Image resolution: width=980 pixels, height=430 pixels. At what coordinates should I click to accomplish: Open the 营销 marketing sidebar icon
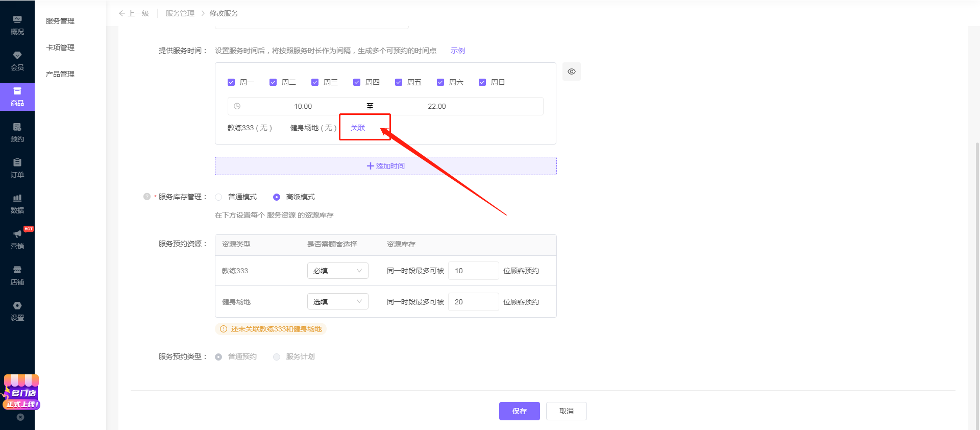pos(17,240)
